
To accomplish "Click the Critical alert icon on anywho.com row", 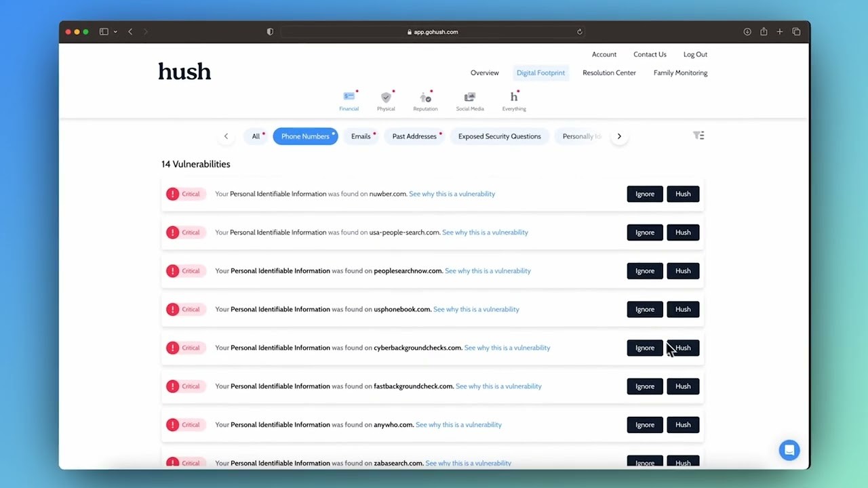I will [x=172, y=424].
